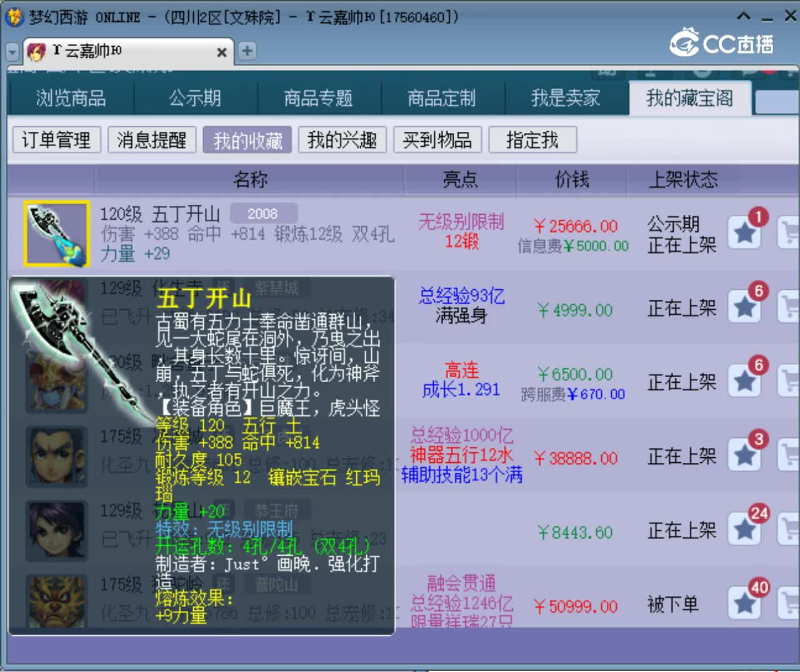The width and height of the screenshot is (800, 672).
Task: Click 上架状态 column header
Action: (683, 180)
